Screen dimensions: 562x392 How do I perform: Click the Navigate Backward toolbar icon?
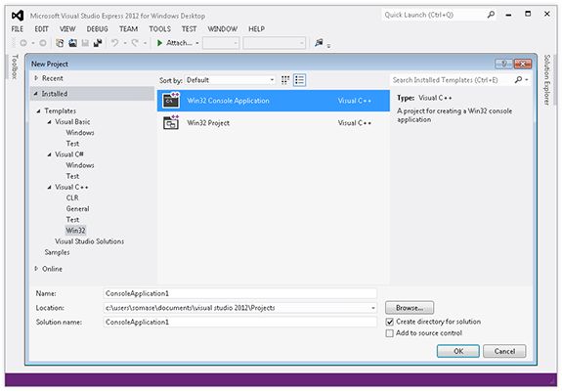pyautogui.click(x=23, y=43)
